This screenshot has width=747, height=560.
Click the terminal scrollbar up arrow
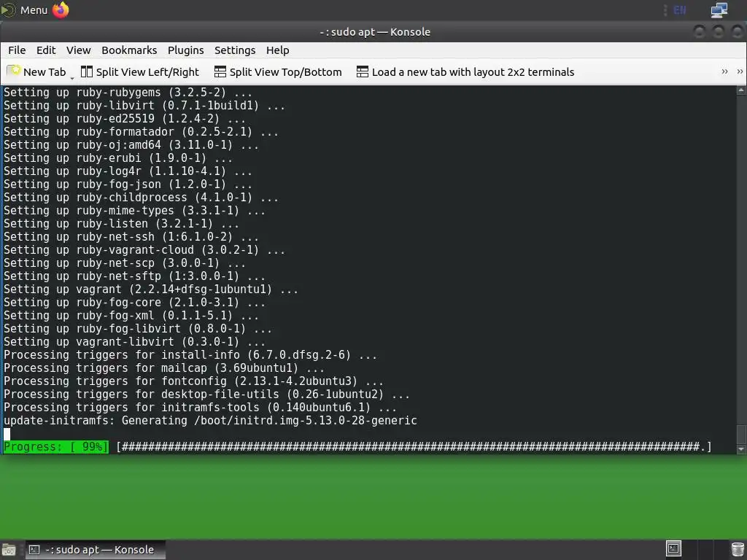pos(741,90)
